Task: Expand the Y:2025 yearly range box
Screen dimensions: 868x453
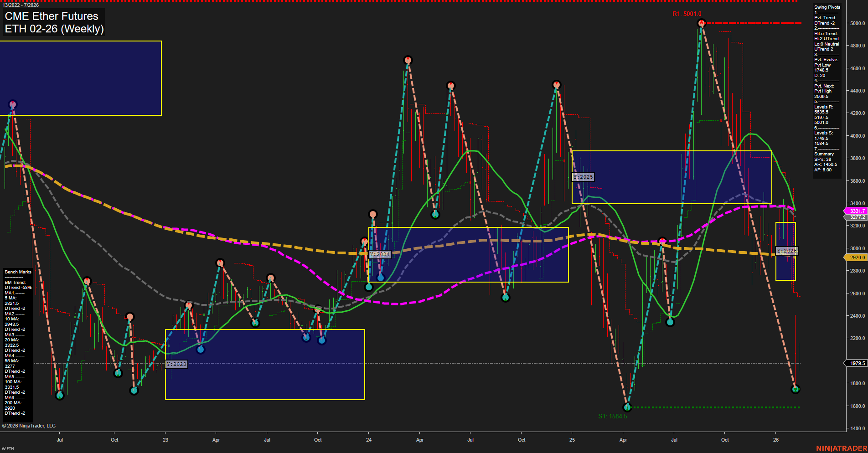Action: 583,176
